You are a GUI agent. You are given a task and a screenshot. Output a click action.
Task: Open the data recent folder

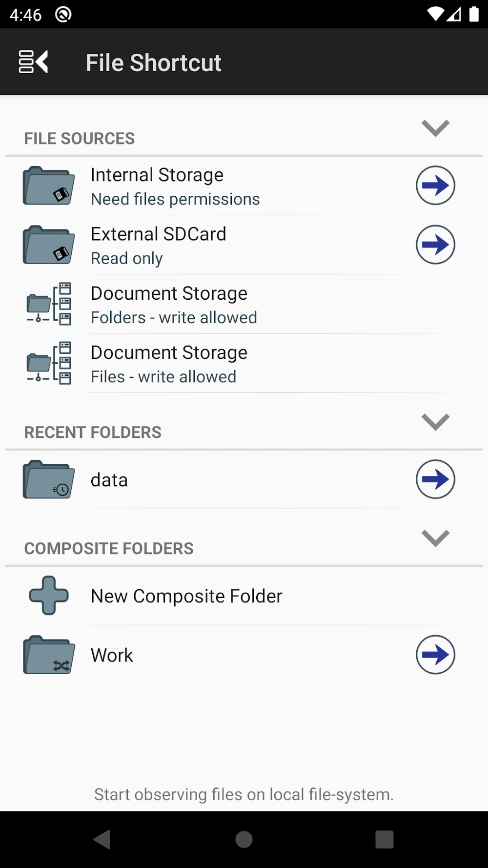(x=109, y=480)
